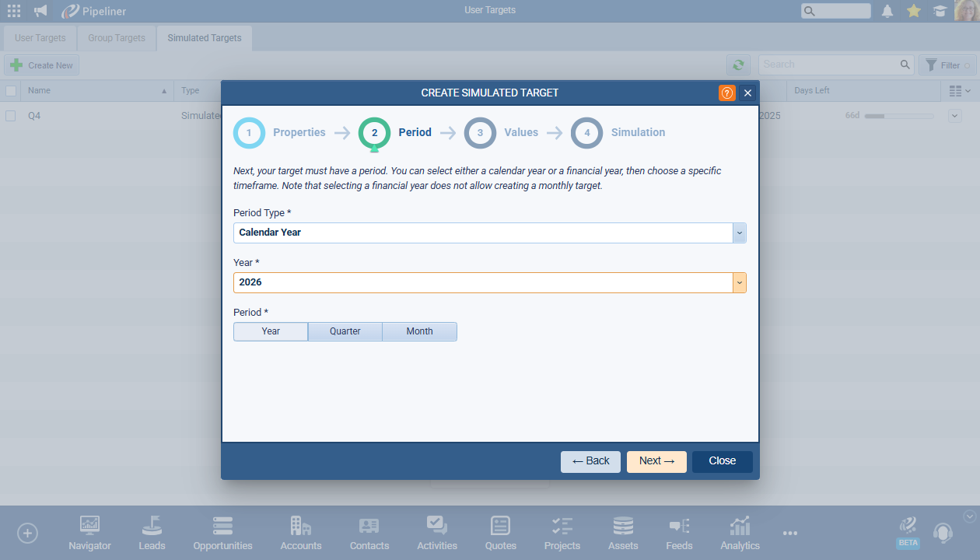The width and height of the screenshot is (980, 560).
Task: Click the favorites star icon
Action: coord(914,11)
